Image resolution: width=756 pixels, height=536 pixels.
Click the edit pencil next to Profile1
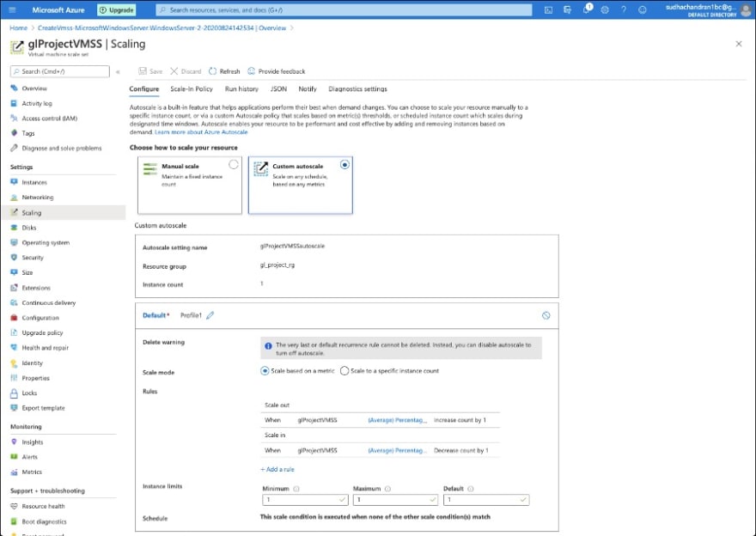pyautogui.click(x=210, y=315)
